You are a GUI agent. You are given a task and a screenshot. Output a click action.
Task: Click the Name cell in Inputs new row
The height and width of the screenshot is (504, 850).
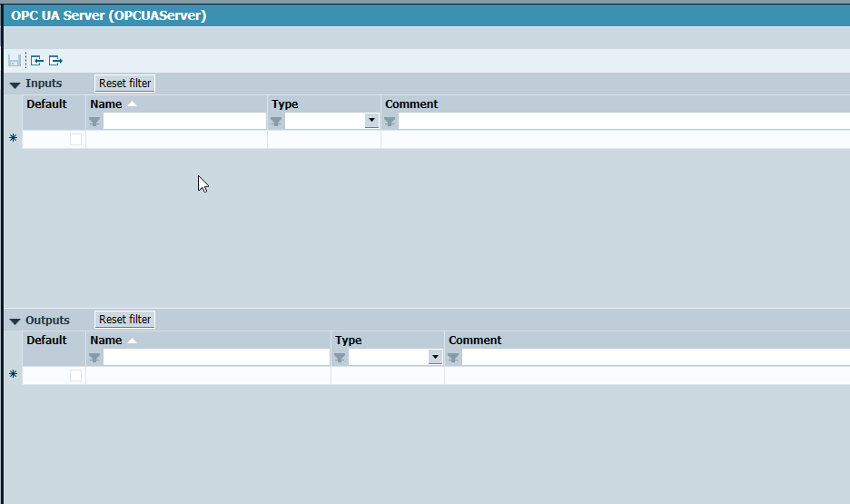(176, 139)
